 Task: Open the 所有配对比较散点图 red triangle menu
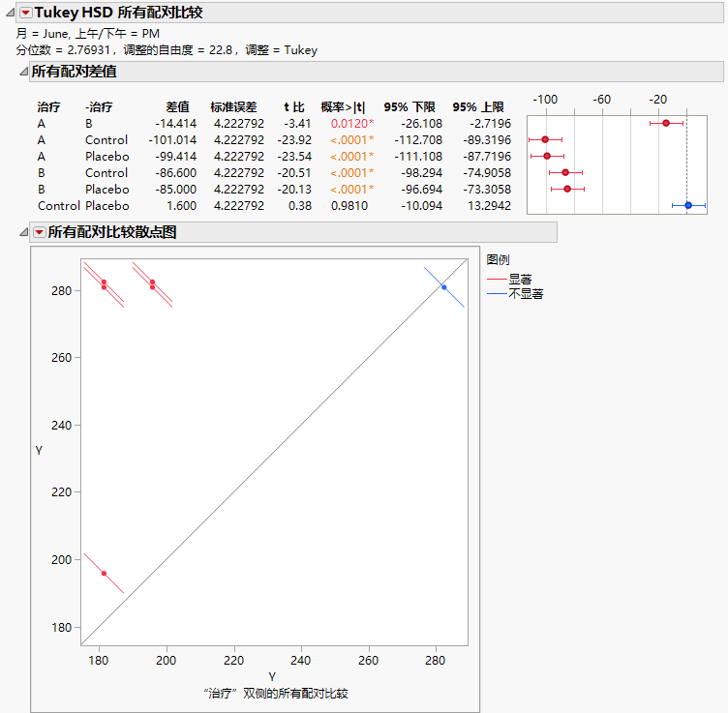click(x=39, y=232)
